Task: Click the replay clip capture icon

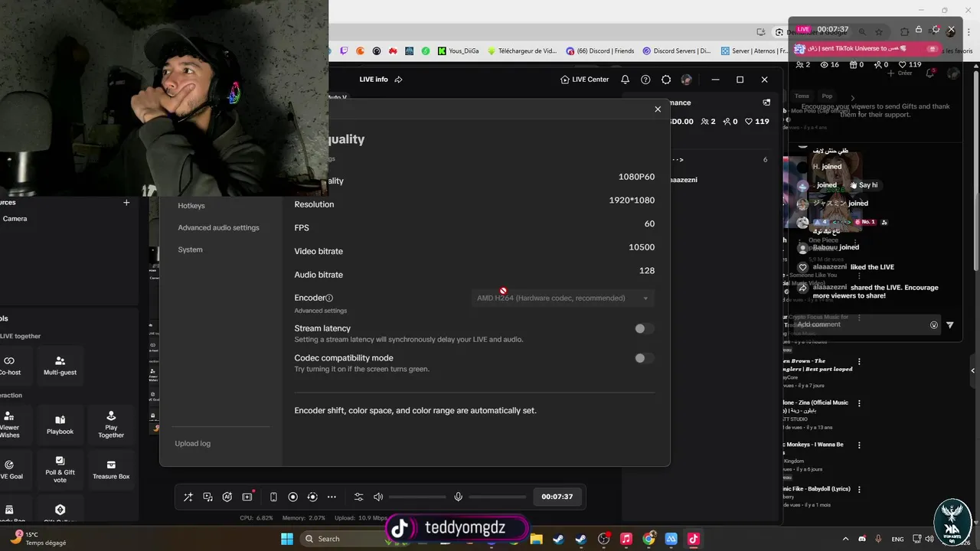Action: point(312,497)
